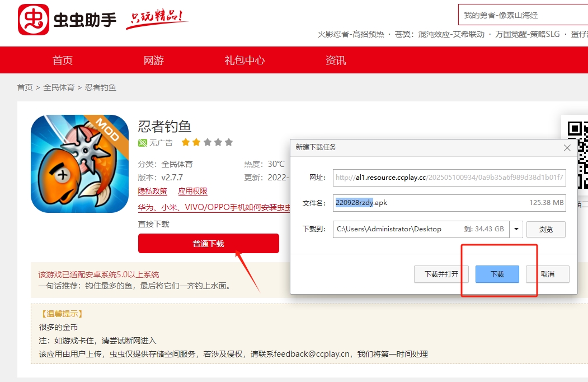588x382 pixels.
Task: Open the download path dropdown arrow
Action: [516, 229]
